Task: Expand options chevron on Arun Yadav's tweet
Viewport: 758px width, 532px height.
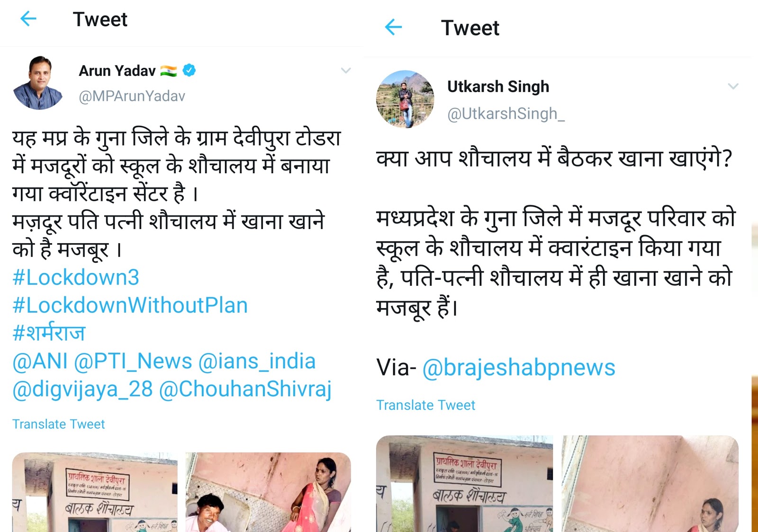Action: 346,71
